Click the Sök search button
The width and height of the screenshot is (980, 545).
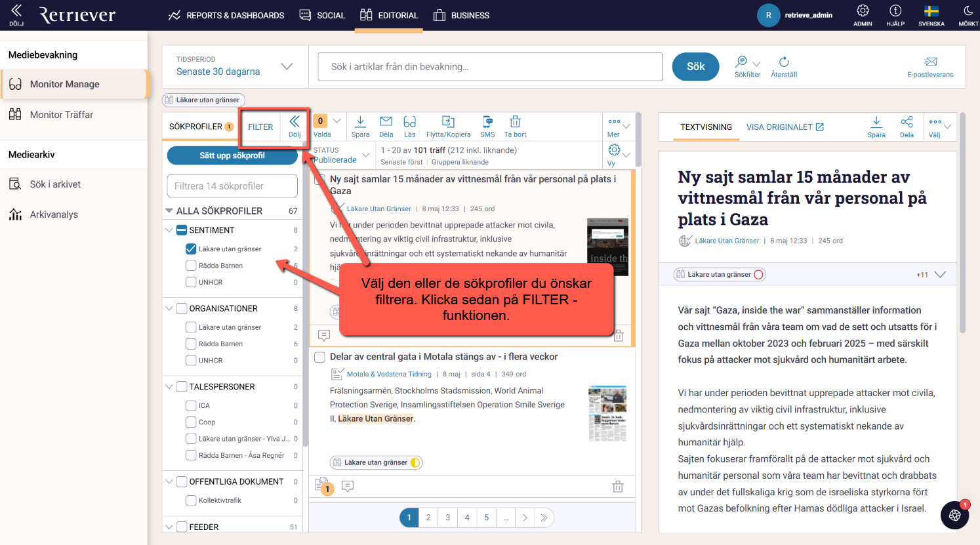point(696,66)
